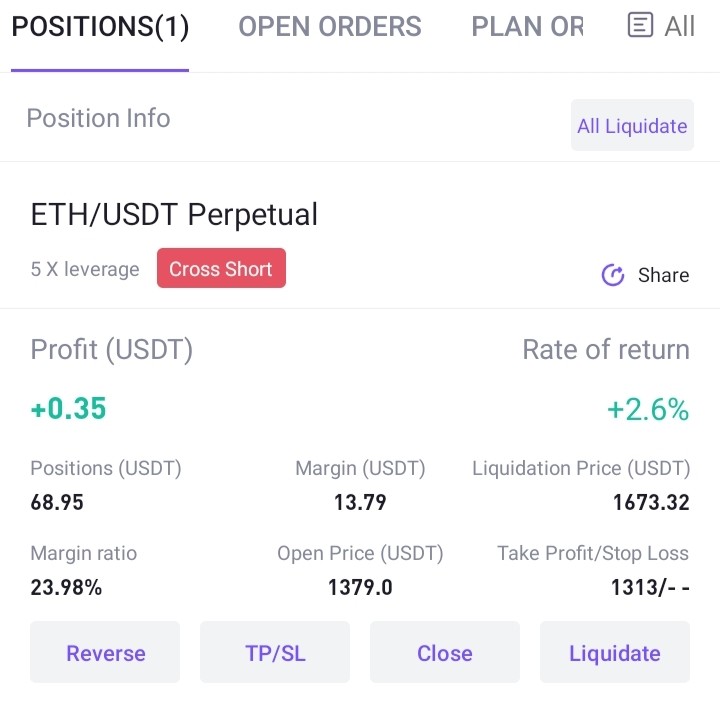Click the Cross Short badge

point(221,269)
